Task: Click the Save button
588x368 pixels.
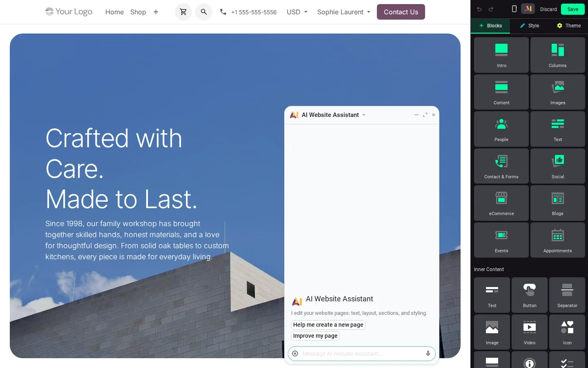Action: click(x=573, y=9)
